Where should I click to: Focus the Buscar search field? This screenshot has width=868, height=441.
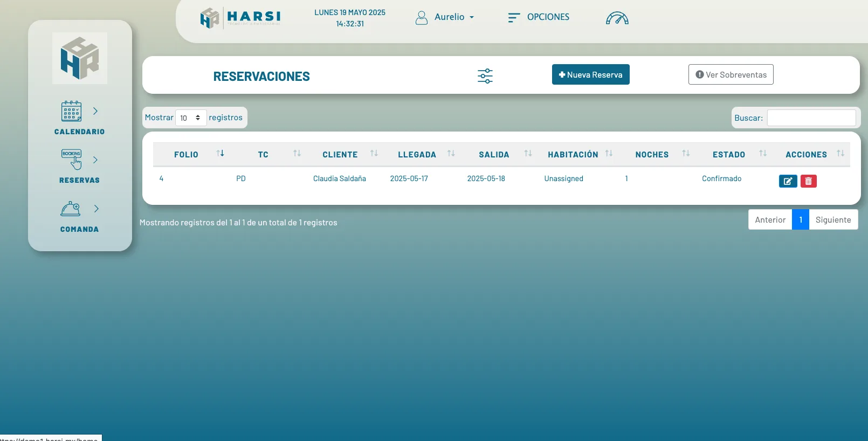(811, 118)
